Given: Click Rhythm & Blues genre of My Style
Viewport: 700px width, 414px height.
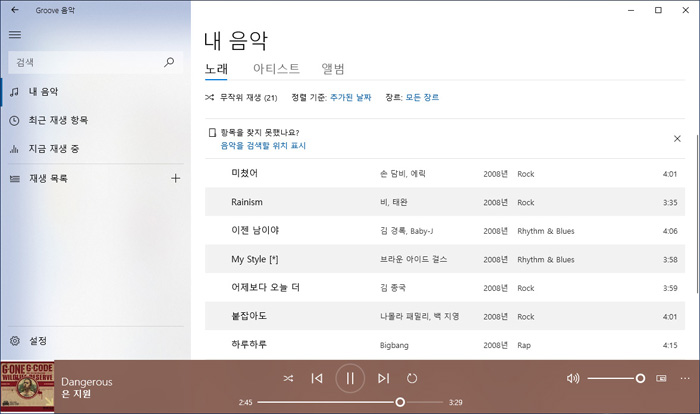Looking at the screenshot, I should pos(546,259).
